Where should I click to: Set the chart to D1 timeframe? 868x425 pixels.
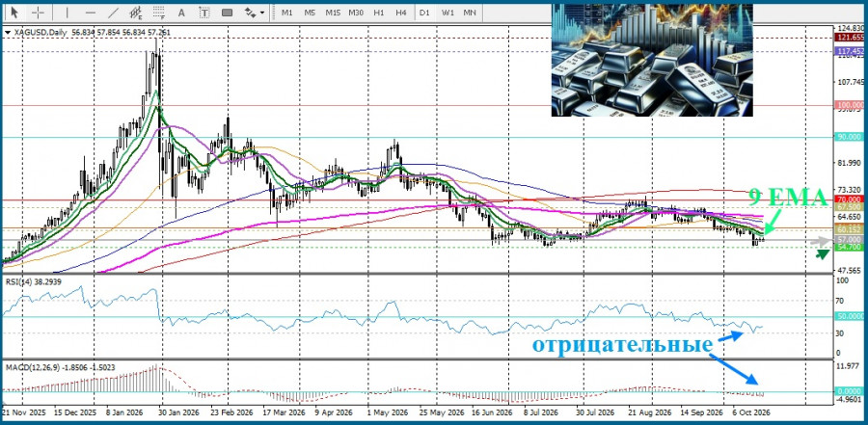424,13
